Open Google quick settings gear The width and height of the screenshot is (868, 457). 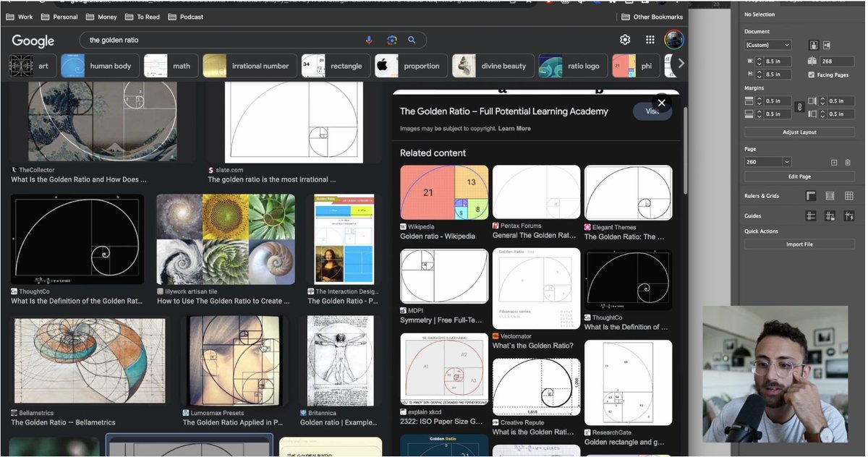point(625,40)
